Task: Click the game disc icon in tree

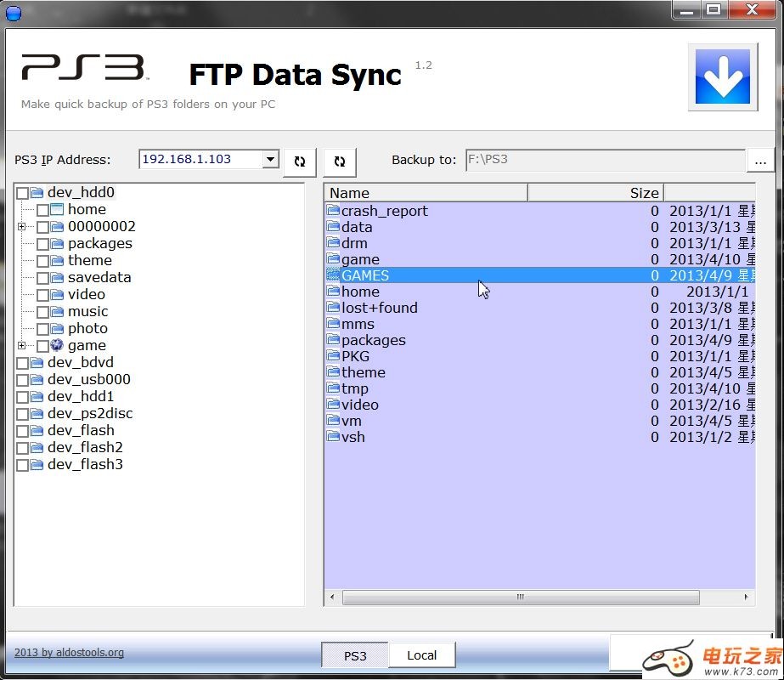Action: click(57, 346)
